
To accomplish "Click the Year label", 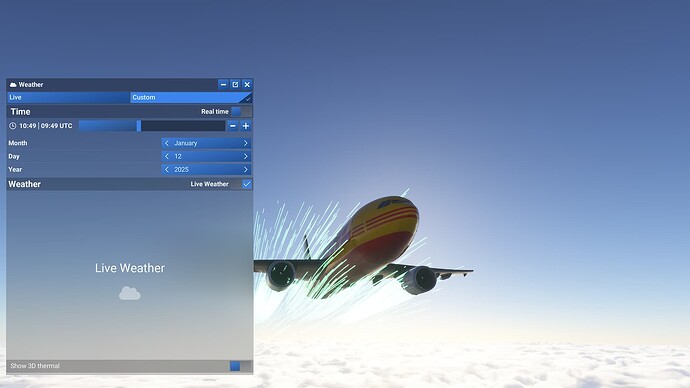I will [15, 169].
